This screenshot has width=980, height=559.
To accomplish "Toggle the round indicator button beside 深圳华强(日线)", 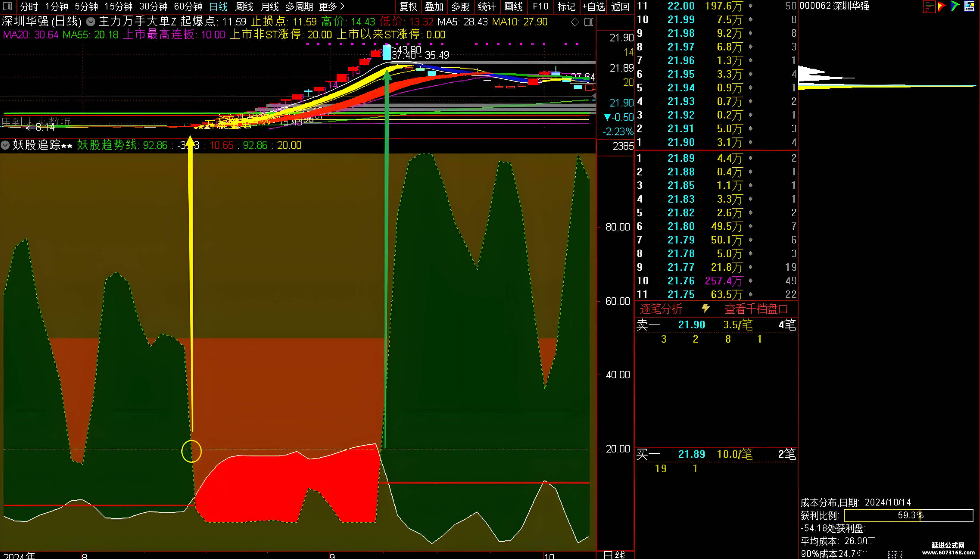I will point(91,21).
